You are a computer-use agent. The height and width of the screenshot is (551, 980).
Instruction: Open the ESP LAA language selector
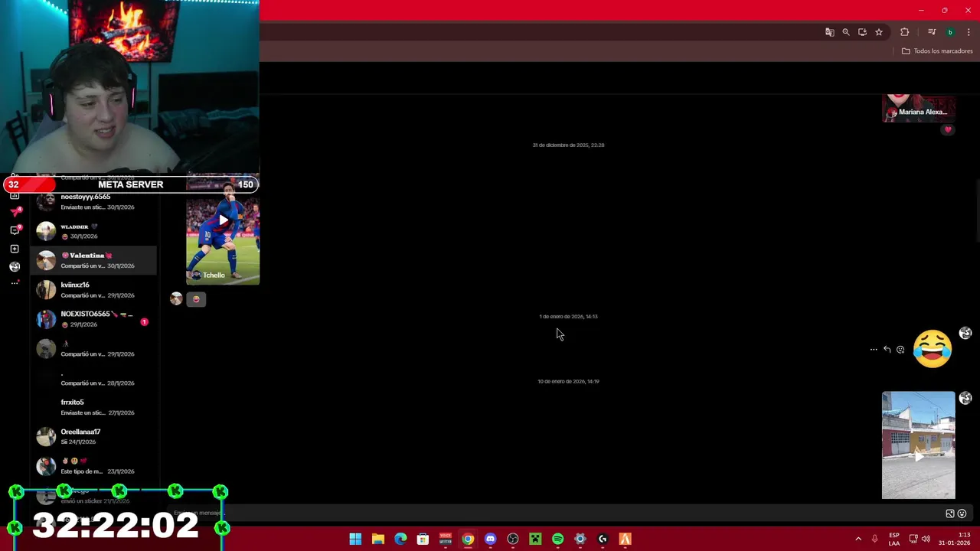click(x=894, y=539)
